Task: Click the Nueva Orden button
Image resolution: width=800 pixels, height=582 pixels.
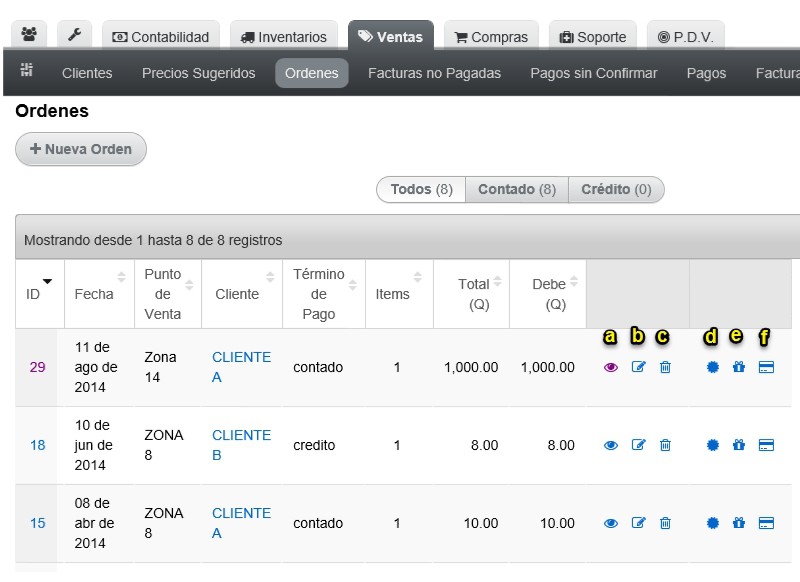Action: [x=81, y=149]
